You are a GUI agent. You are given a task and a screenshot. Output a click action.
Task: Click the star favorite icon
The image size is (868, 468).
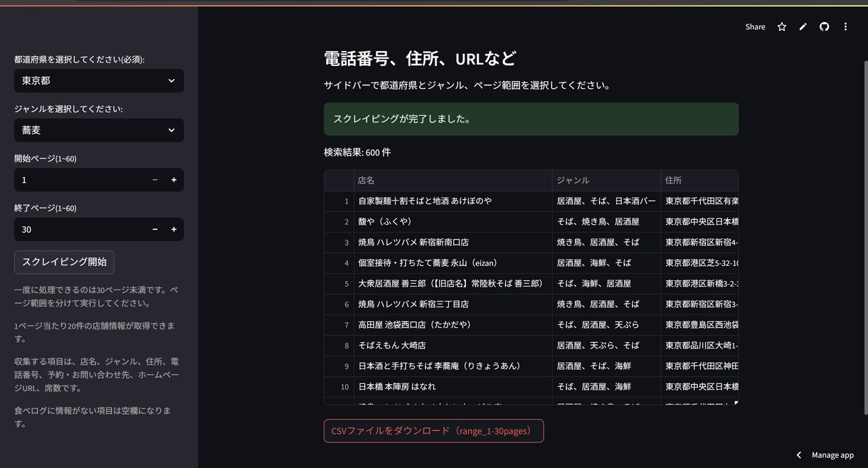(x=782, y=27)
